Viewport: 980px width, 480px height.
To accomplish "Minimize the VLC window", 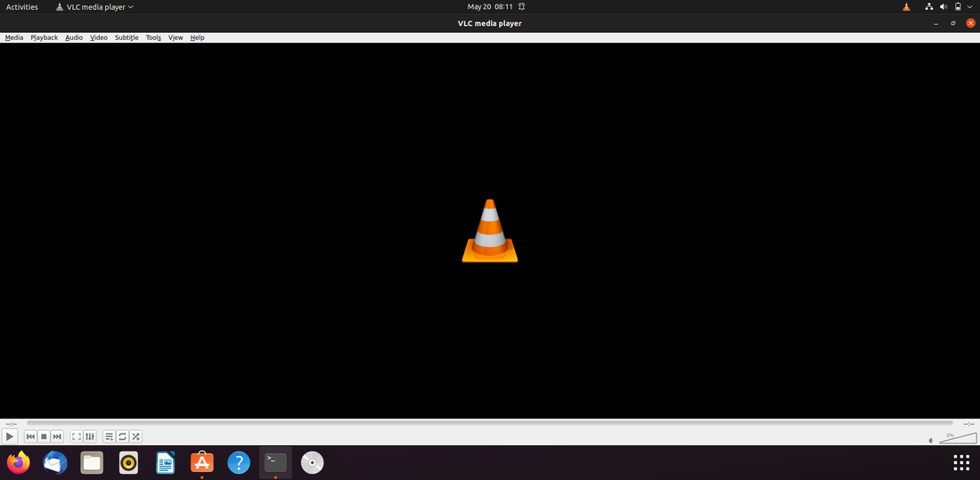I will [935, 23].
